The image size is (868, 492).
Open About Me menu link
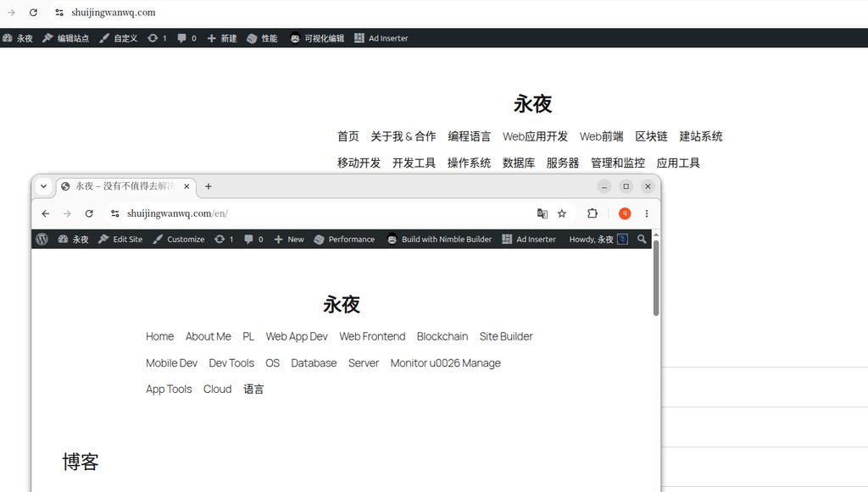tap(209, 337)
